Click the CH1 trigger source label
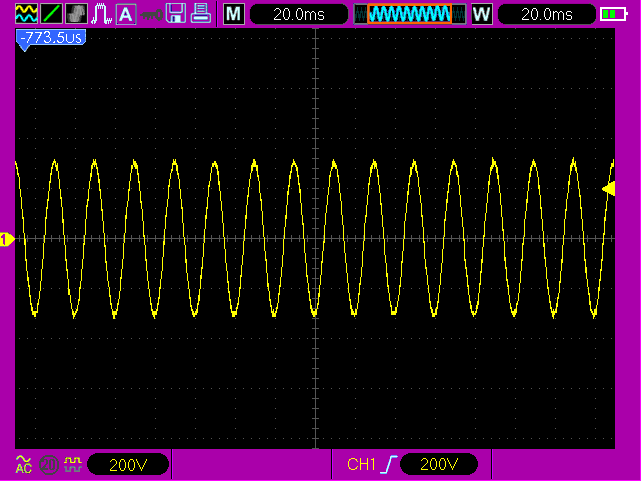Image resolution: width=641 pixels, height=481 pixels. coord(361,464)
